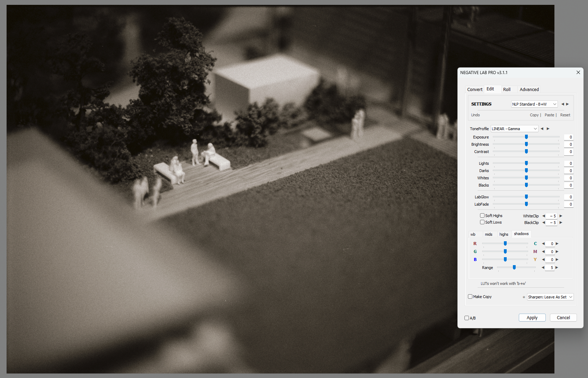588x378 pixels.
Task: Click the LabFade slider handle
Action: (526, 204)
